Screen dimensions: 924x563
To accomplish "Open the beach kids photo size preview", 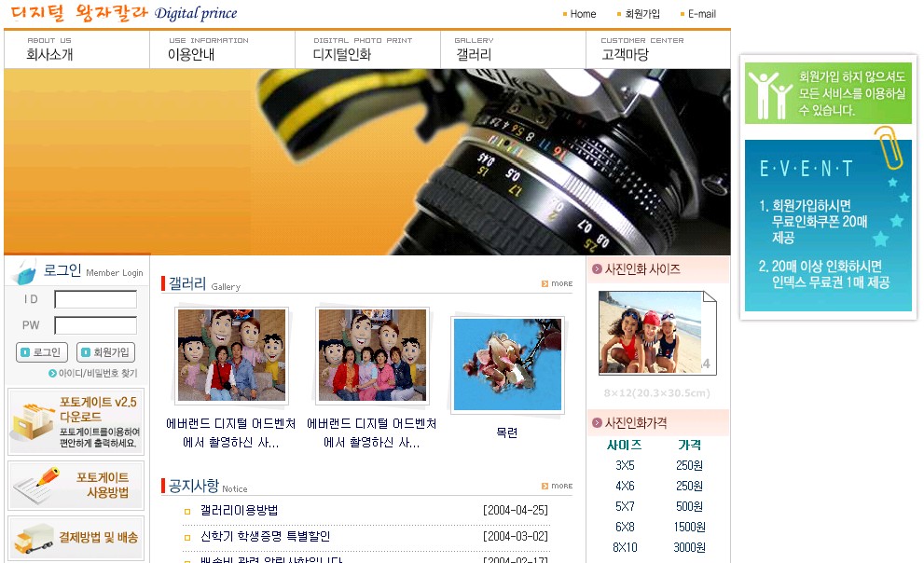I will [657, 333].
